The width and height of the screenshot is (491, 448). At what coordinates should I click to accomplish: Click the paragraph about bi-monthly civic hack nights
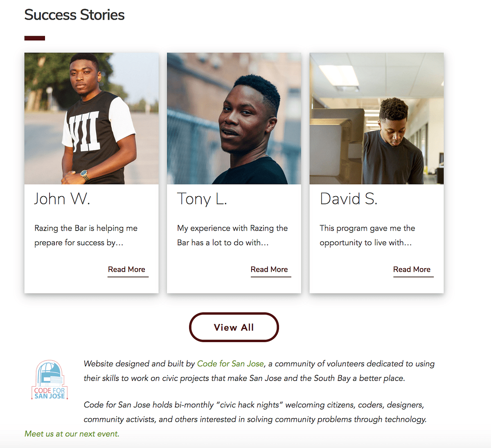[x=255, y=412]
